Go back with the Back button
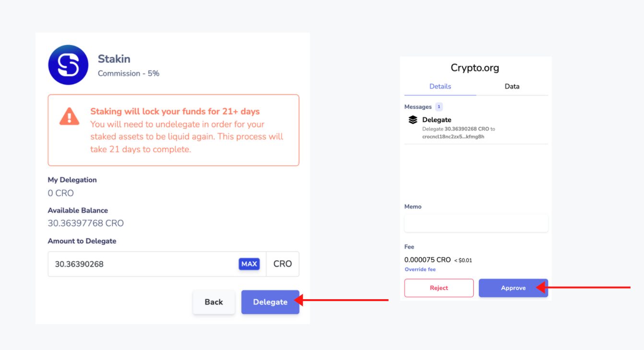This screenshot has height=350, width=644. [x=214, y=302]
